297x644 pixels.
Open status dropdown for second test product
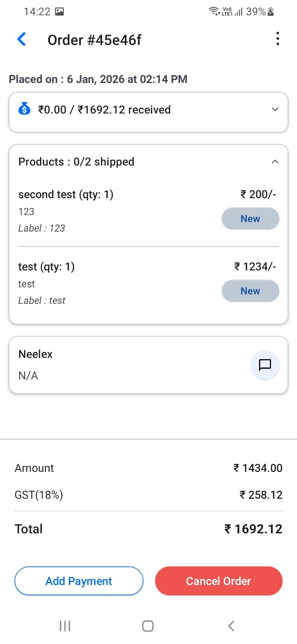click(x=250, y=219)
